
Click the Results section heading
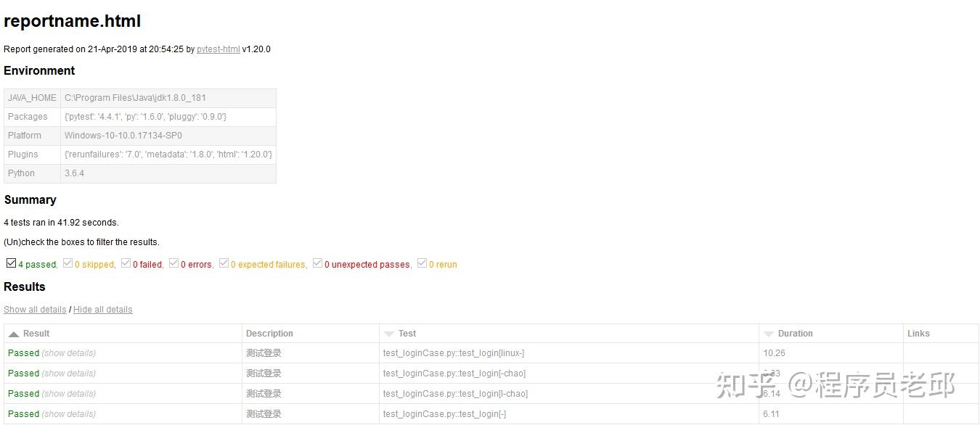point(25,286)
